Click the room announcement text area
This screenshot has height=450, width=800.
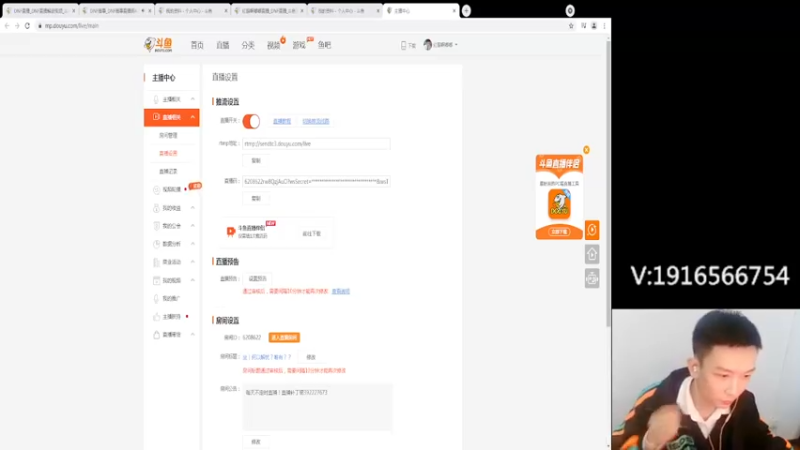pos(317,407)
